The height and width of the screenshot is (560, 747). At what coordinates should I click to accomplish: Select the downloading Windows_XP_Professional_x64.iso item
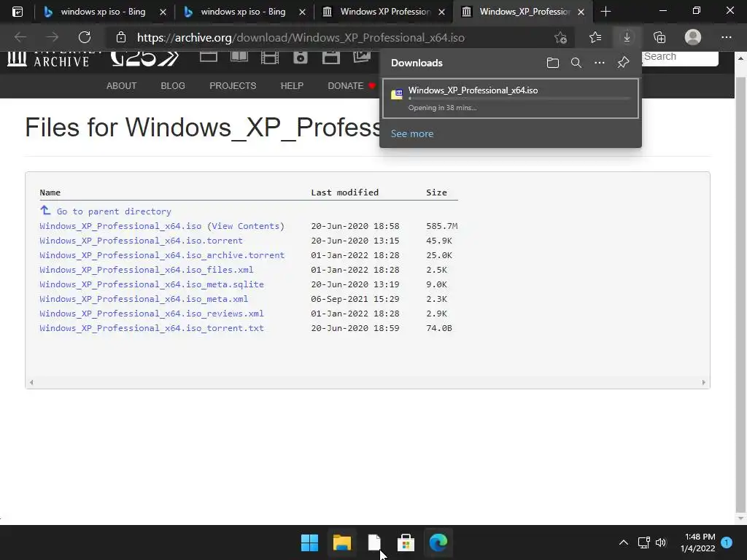point(510,98)
